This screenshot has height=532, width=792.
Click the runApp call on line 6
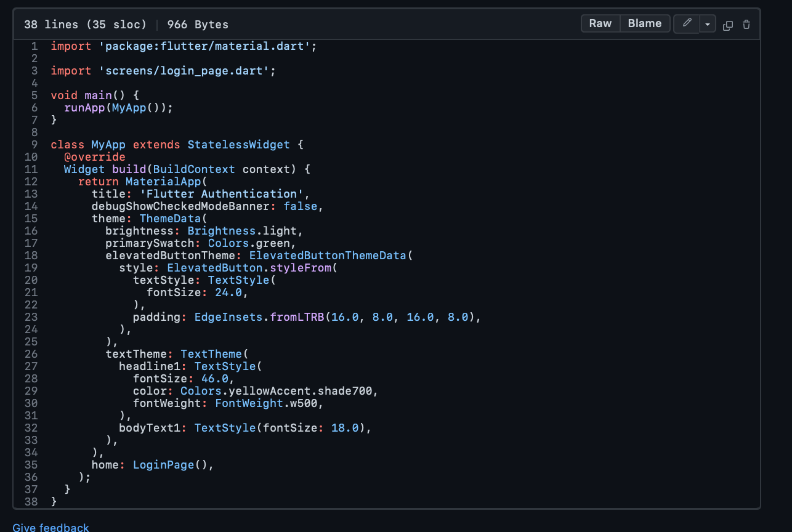[84, 108]
